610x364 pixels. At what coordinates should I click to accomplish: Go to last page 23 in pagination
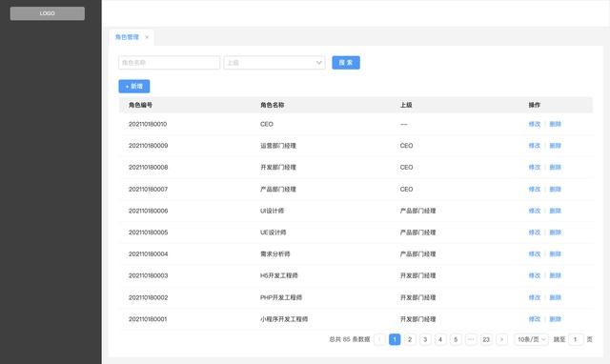click(486, 339)
